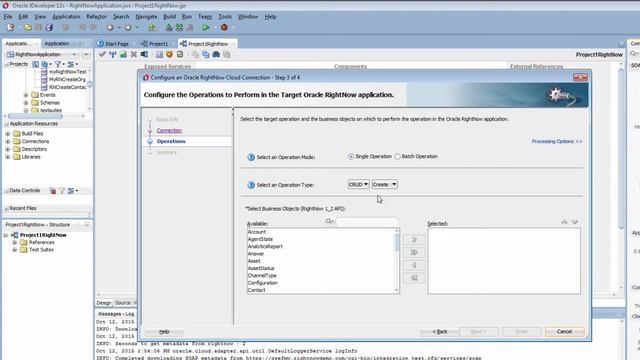Click the green Run play icon

point(206,27)
